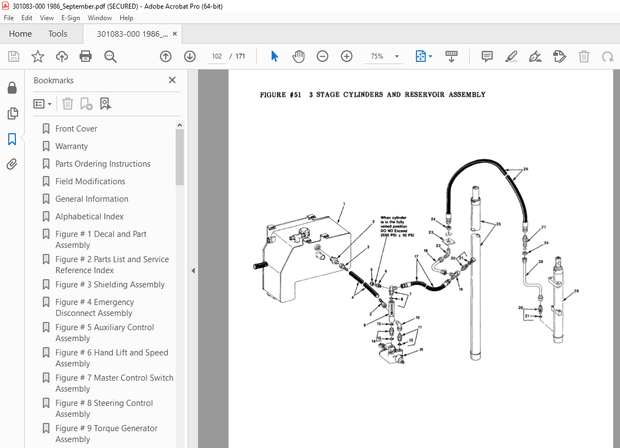Print the document using printer icon
The width and height of the screenshot is (620, 448).
pyautogui.click(x=86, y=57)
